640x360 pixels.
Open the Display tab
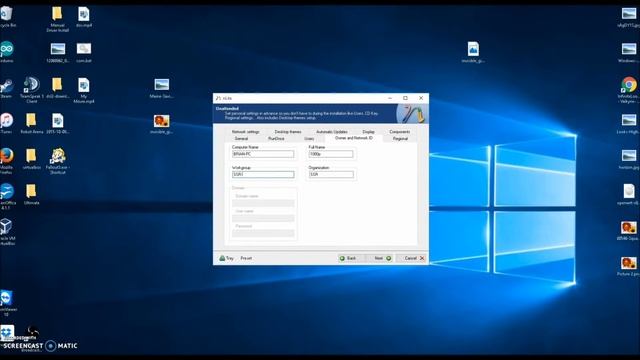point(368,132)
